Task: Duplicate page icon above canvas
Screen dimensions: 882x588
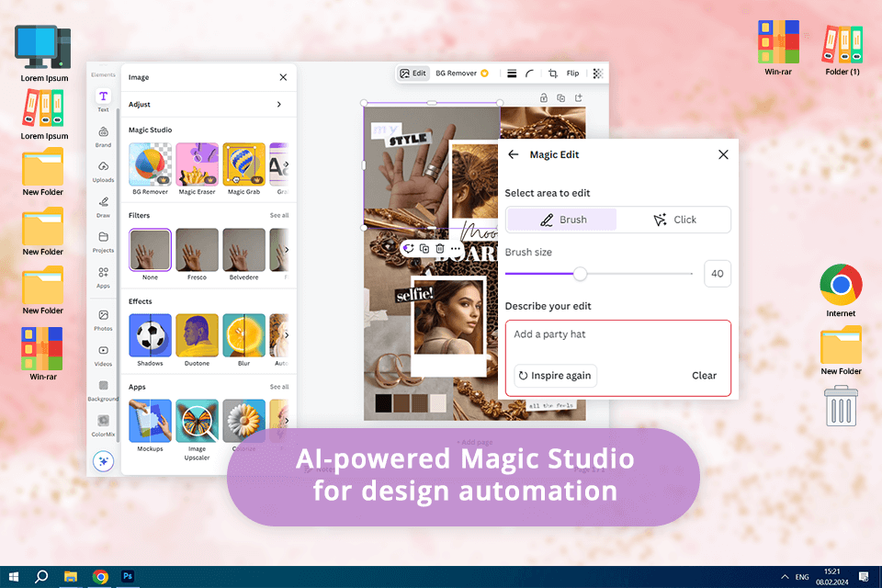Action: pos(560,98)
